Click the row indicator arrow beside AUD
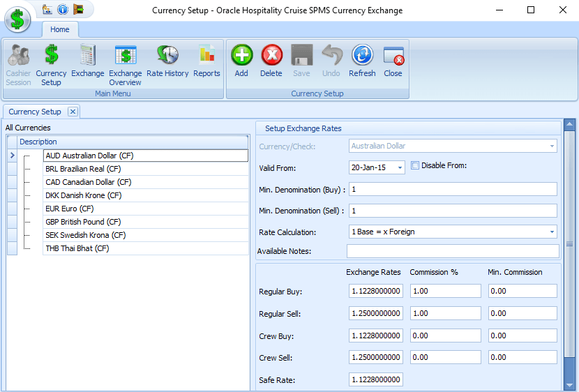Screen dimensions: 579x392 [12, 156]
